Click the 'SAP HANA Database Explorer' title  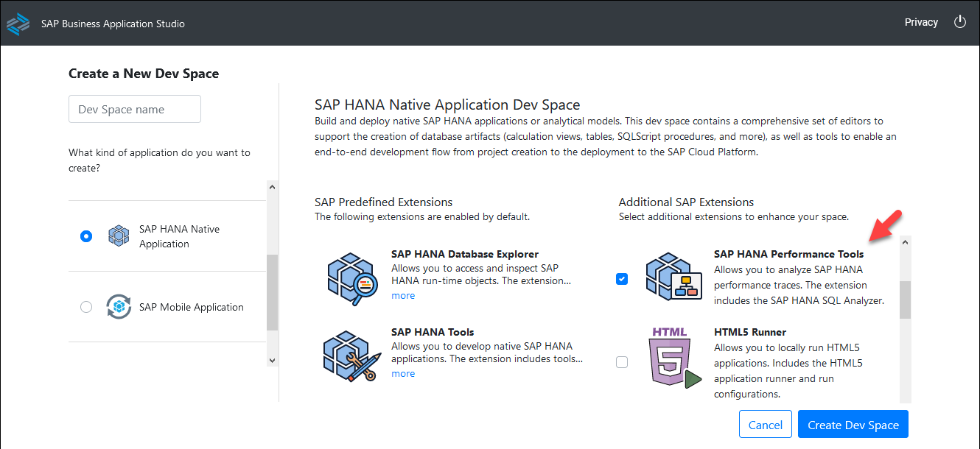[x=465, y=254]
